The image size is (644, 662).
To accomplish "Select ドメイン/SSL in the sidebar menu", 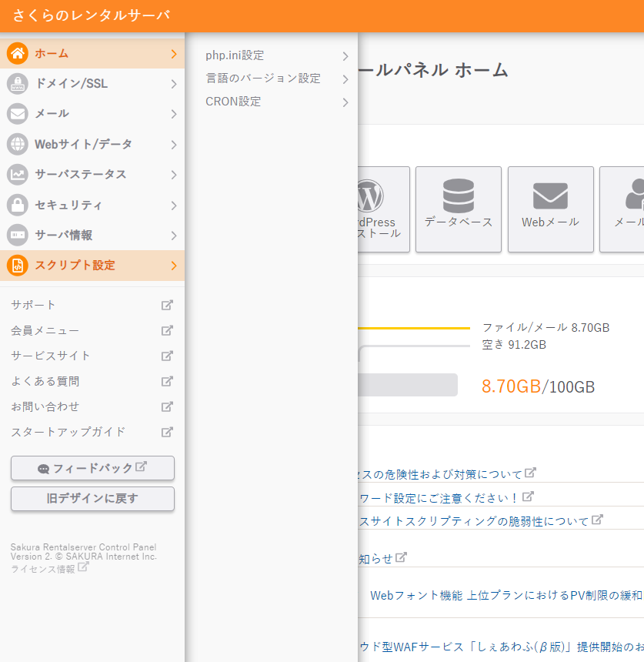I will pyautogui.click(x=92, y=84).
